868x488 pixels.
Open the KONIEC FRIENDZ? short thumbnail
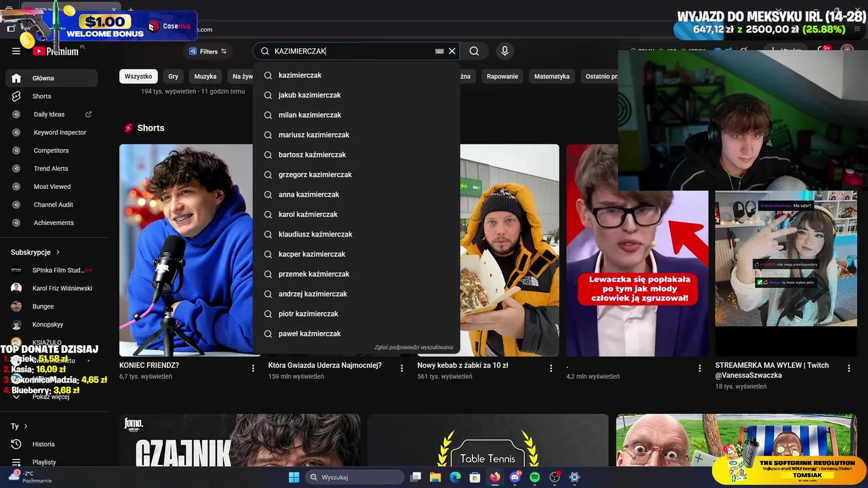click(186, 250)
